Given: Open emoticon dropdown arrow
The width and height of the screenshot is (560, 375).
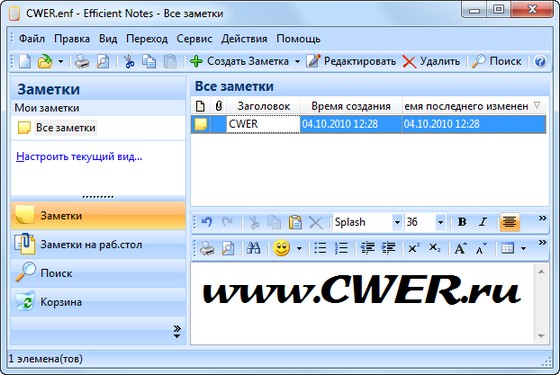Looking at the screenshot, I should pyautogui.click(x=299, y=248).
